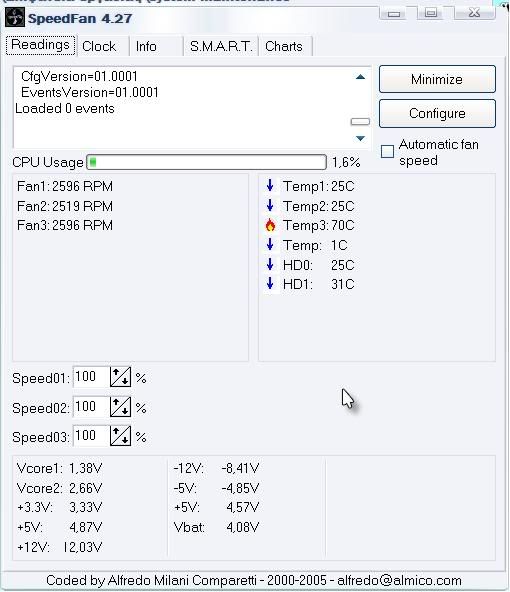
Task: Adjust the Speed03 up/down spinner
Action: (120, 436)
